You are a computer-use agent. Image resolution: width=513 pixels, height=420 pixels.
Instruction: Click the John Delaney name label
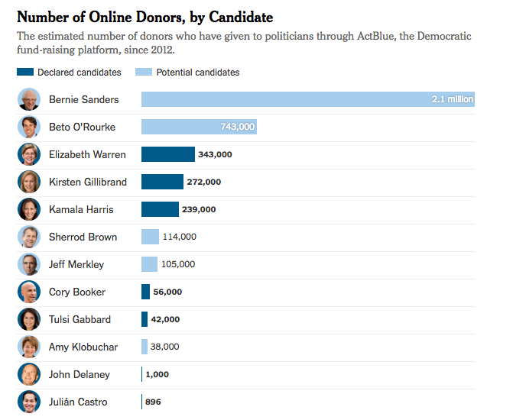coord(80,374)
